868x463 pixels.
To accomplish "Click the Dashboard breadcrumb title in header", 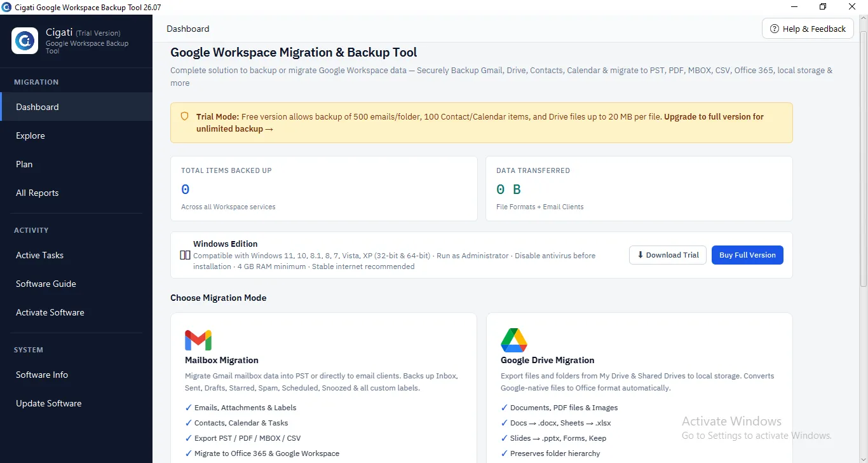I will point(187,29).
